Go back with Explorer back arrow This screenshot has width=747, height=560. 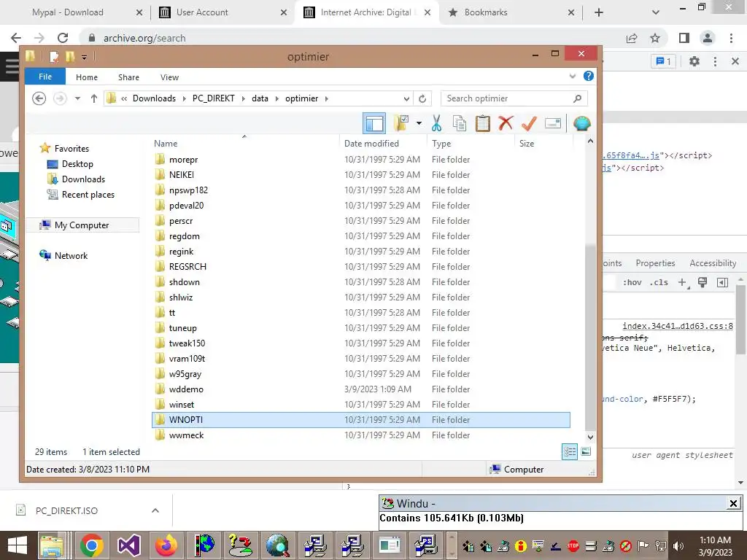coord(39,98)
